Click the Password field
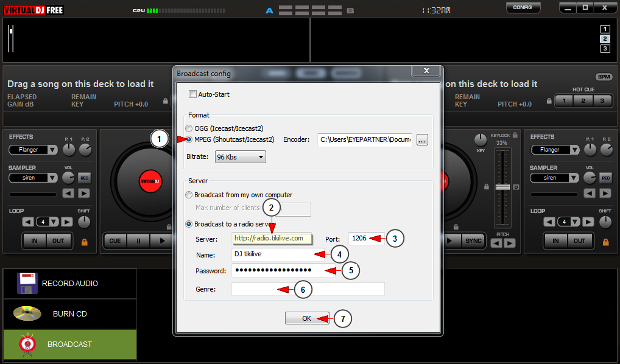The width and height of the screenshot is (620, 364). (284, 270)
